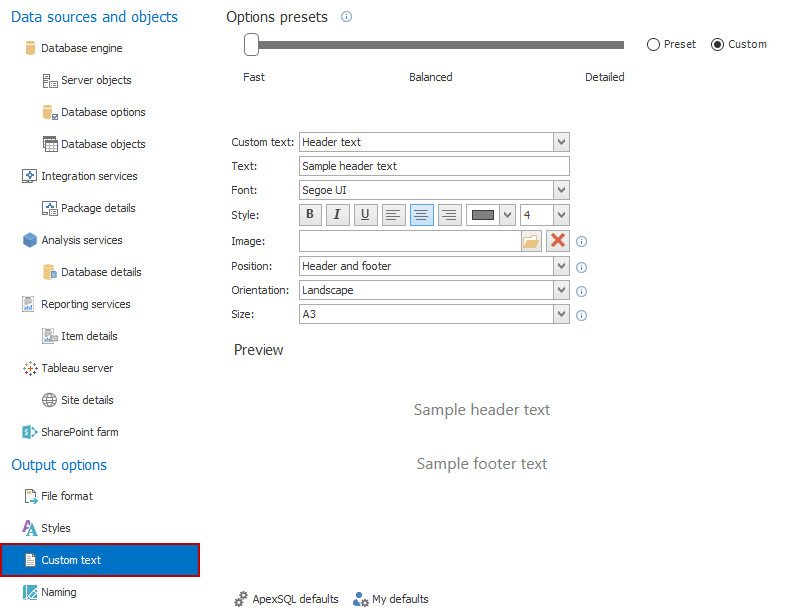Click the Naming pencil icon
This screenshot has width=796, height=615.
[30, 592]
